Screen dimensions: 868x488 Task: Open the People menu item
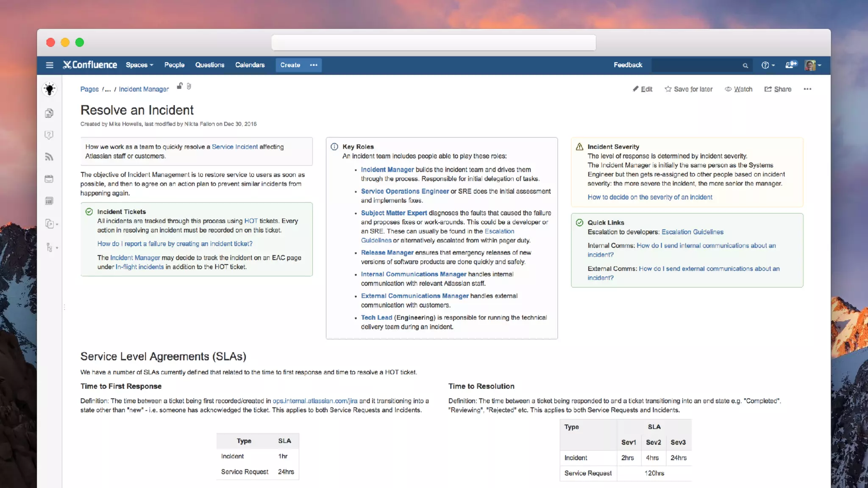tap(174, 65)
